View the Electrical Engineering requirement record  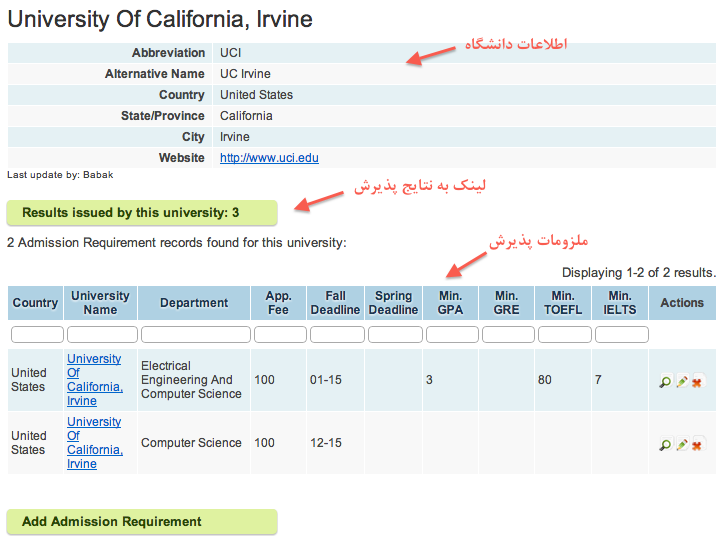(665, 382)
